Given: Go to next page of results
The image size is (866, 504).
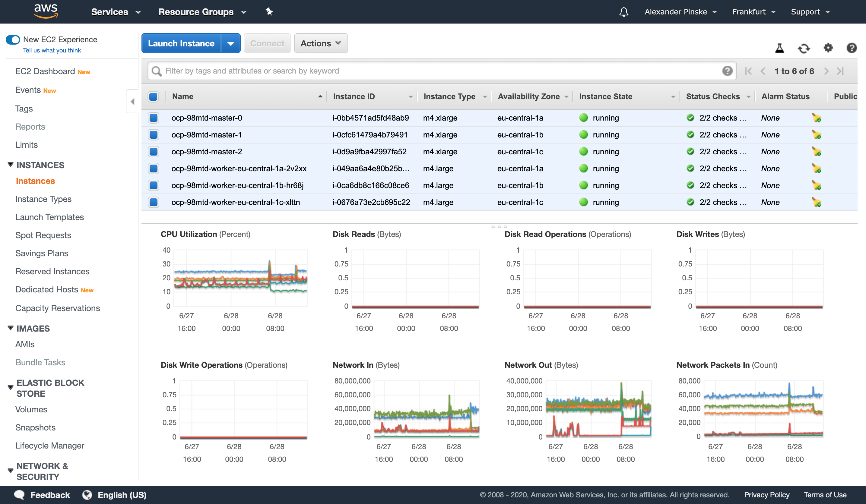Looking at the screenshot, I should 826,71.
